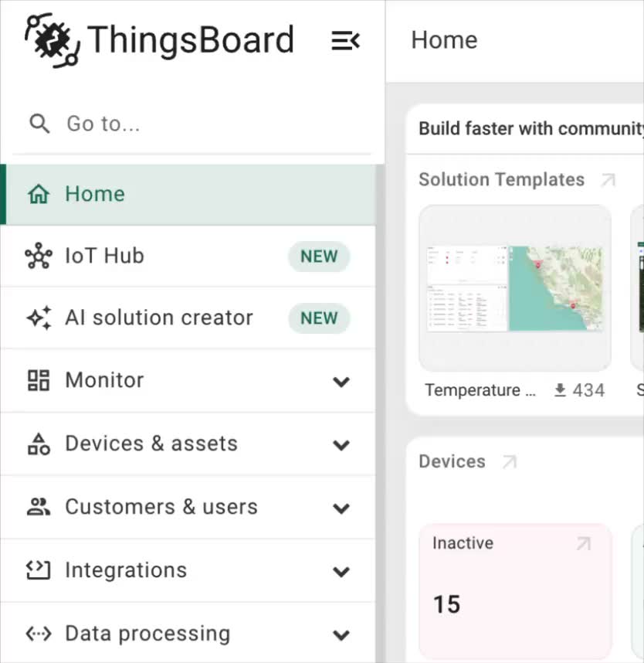This screenshot has height=663, width=644.
Task: Click the Home page title in header
Action: 445,41
